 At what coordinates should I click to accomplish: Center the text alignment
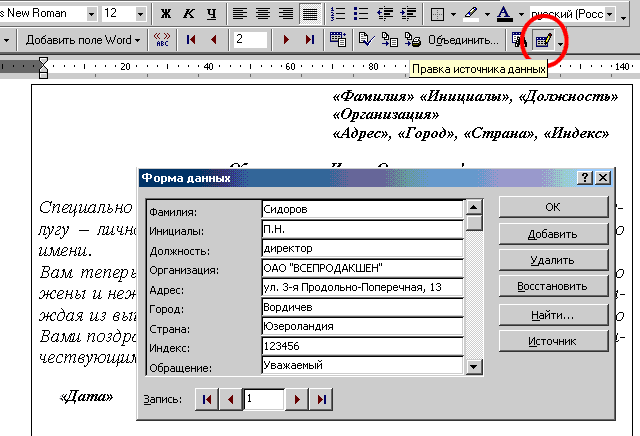click(262, 14)
